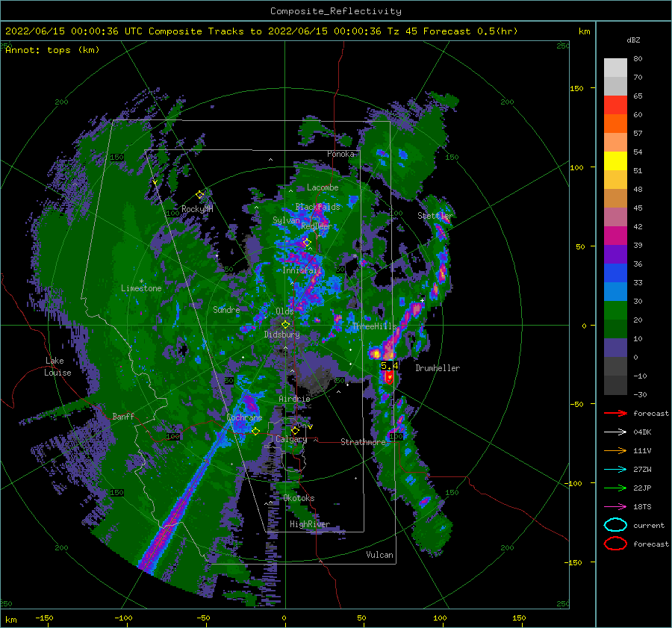The height and width of the screenshot is (628, 672).
Task: Click the magenta 18TS arrow legend icon
Action: (x=615, y=506)
